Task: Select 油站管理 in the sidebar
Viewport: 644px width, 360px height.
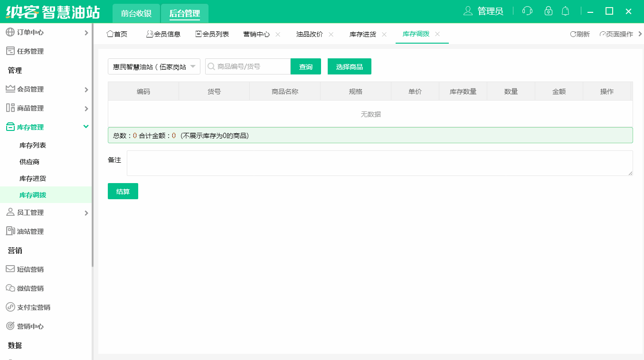Action: 30,231
